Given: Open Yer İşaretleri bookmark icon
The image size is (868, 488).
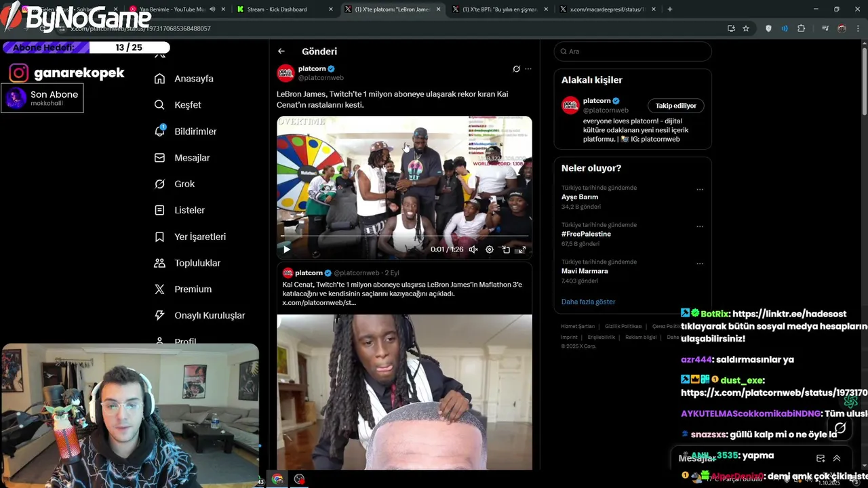Looking at the screenshot, I should point(159,237).
